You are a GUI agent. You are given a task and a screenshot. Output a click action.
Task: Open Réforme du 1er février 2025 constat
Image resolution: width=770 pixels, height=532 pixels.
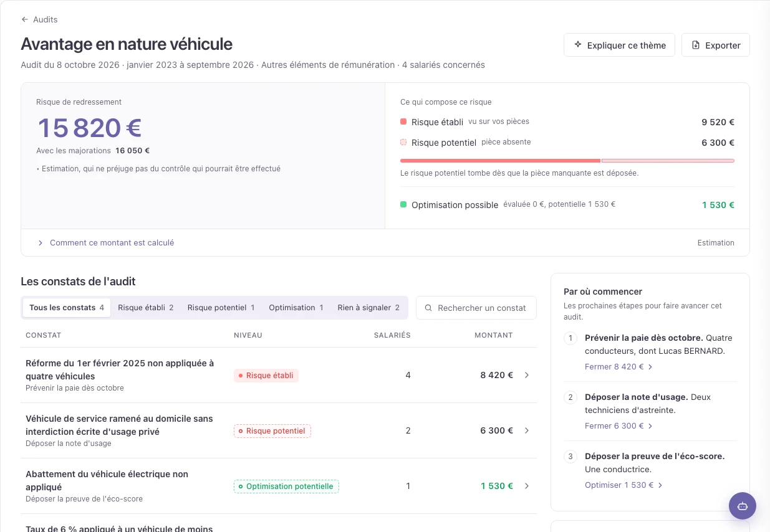coord(279,375)
